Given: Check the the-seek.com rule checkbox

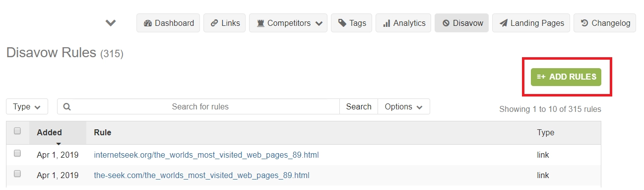Looking at the screenshot, I should pos(17,174).
